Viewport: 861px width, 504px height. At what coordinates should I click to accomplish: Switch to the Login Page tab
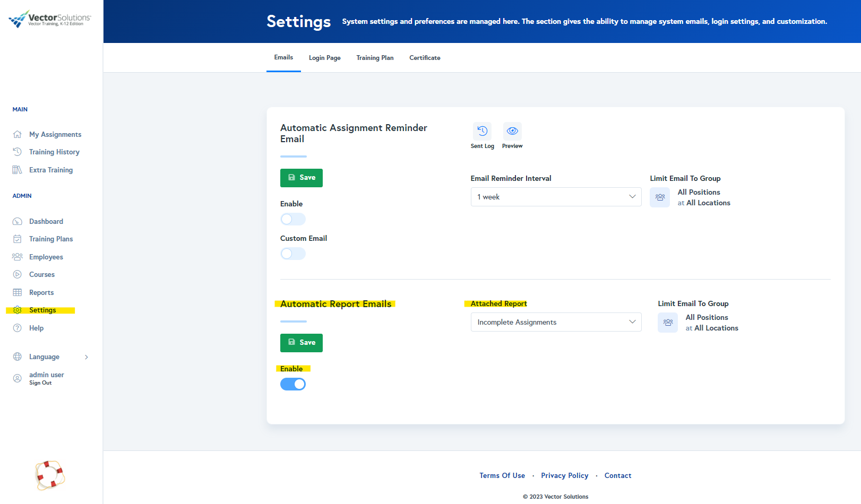click(324, 57)
